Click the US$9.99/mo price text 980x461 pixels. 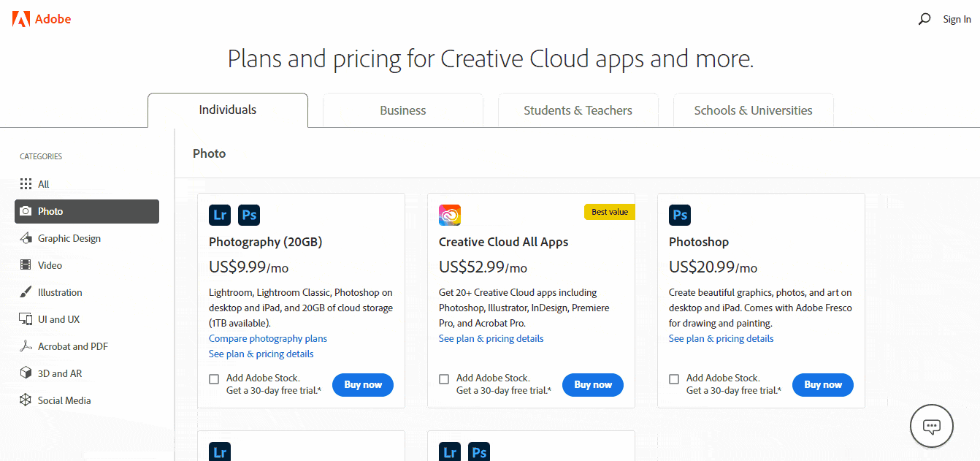coord(248,267)
